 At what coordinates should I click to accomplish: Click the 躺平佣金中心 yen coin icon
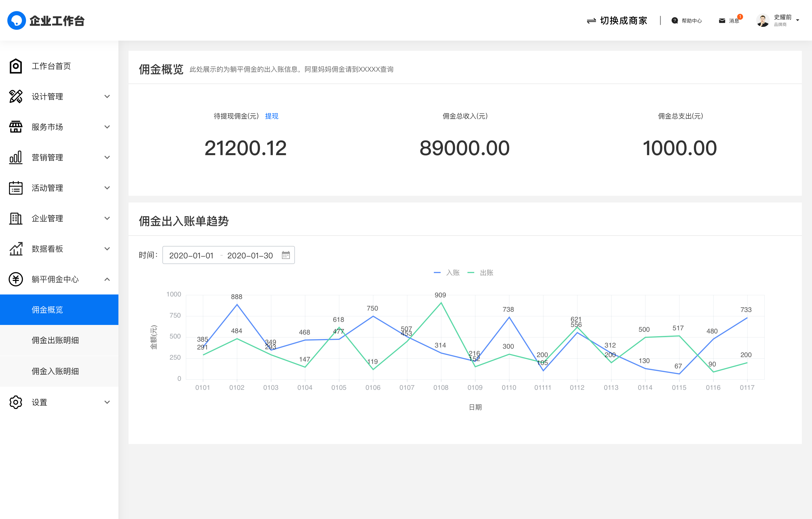coord(16,279)
